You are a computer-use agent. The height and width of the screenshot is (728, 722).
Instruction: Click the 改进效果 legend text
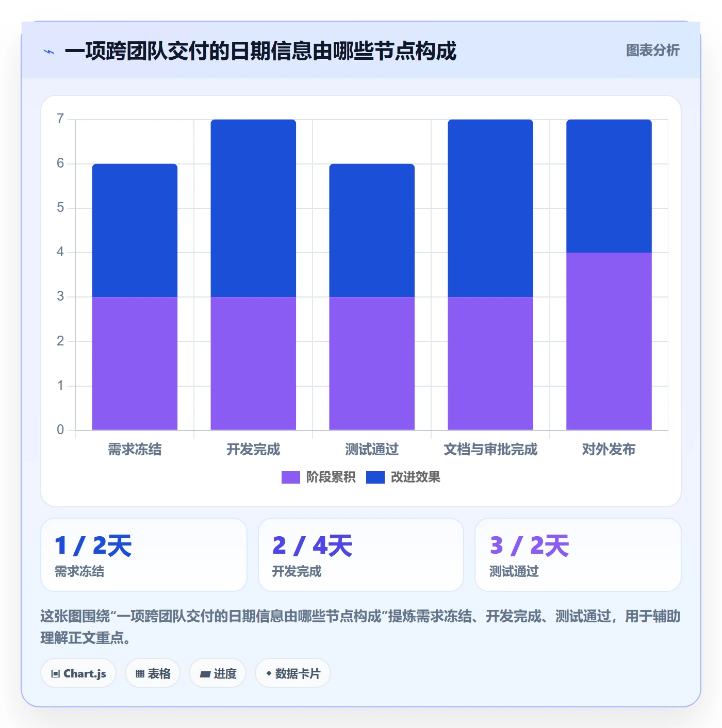click(415, 477)
